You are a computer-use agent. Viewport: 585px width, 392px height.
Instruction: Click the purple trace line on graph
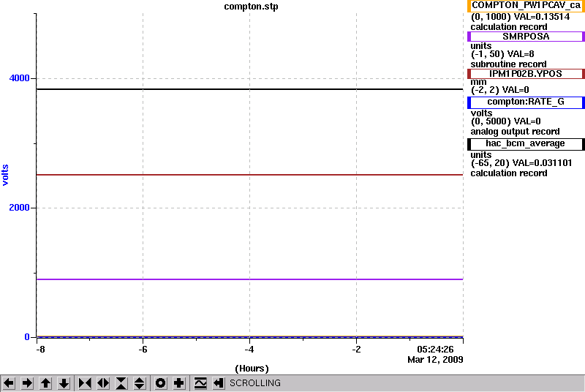coord(249,279)
